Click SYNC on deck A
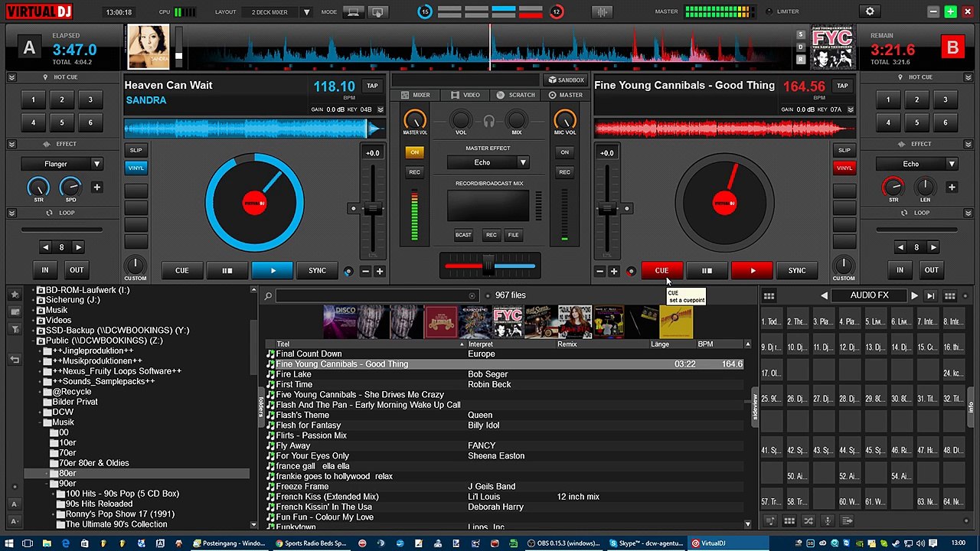980x551 pixels. tap(317, 270)
